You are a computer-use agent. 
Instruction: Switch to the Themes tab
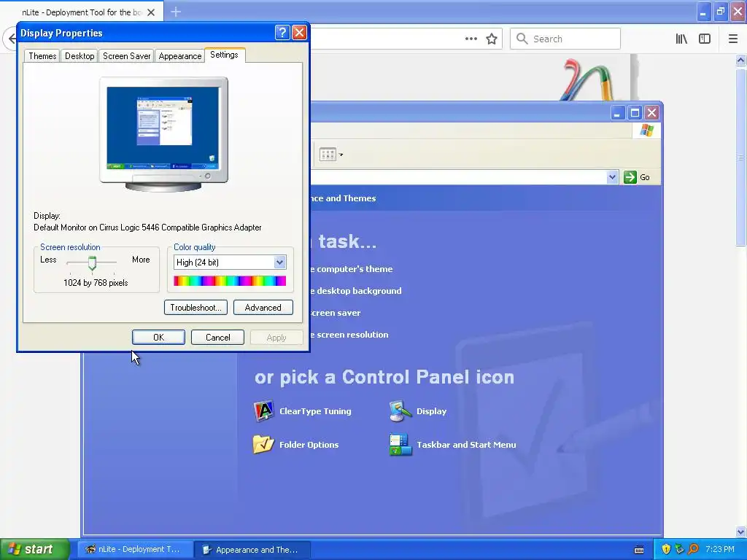pos(42,56)
